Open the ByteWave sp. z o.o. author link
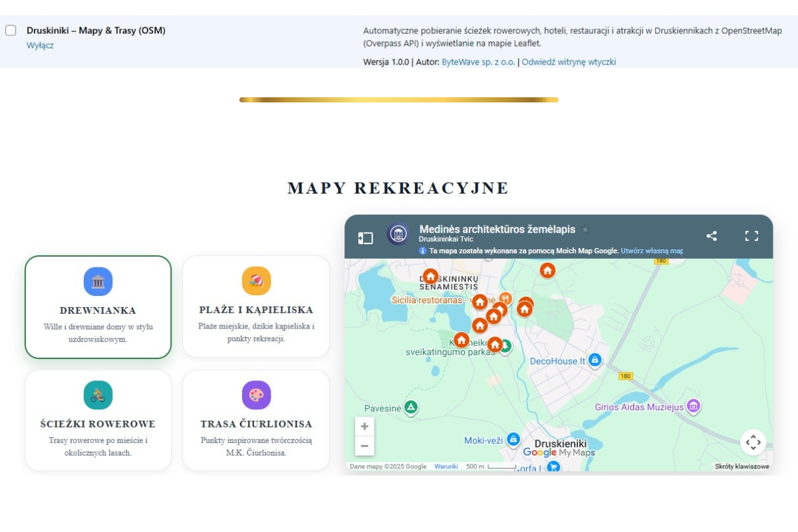The image size is (798, 532). (x=478, y=62)
